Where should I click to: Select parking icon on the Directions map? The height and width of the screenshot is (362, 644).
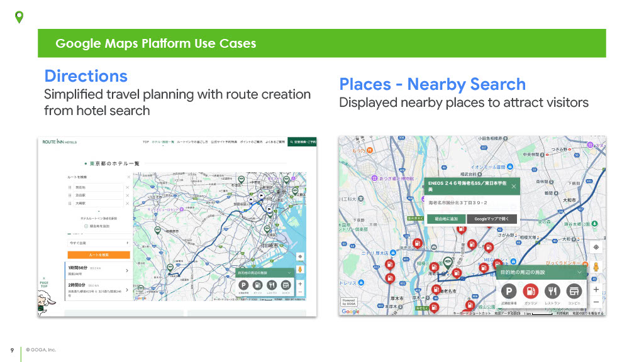pos(243,285)
